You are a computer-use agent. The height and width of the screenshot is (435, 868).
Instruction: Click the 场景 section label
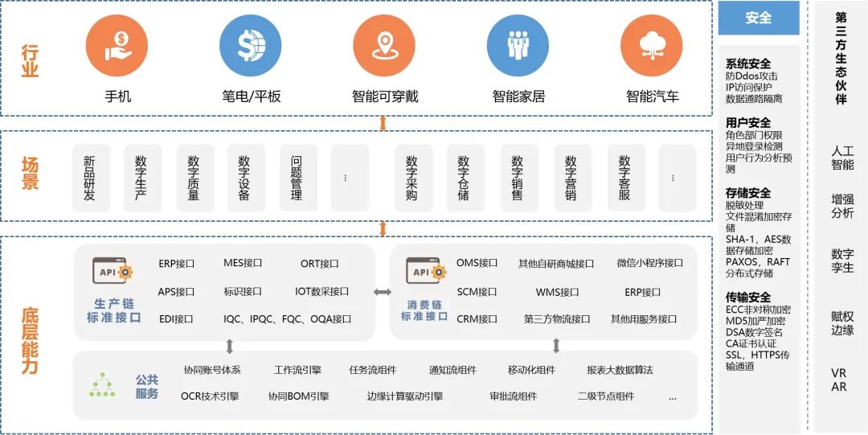coord(30,174)
